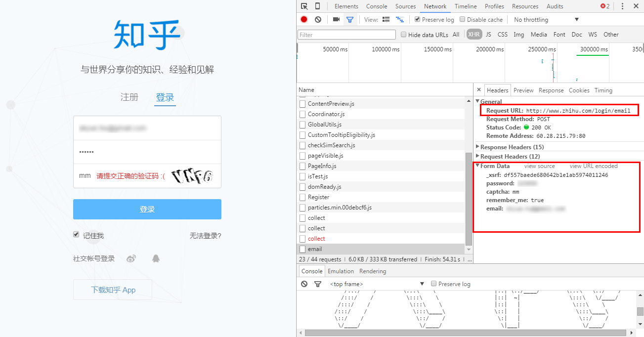Image resolution: width=644 pixels, height=337 pixels.
Task: Select the Media request type filter
Action: pyautogui.click(x=539, y=35)
